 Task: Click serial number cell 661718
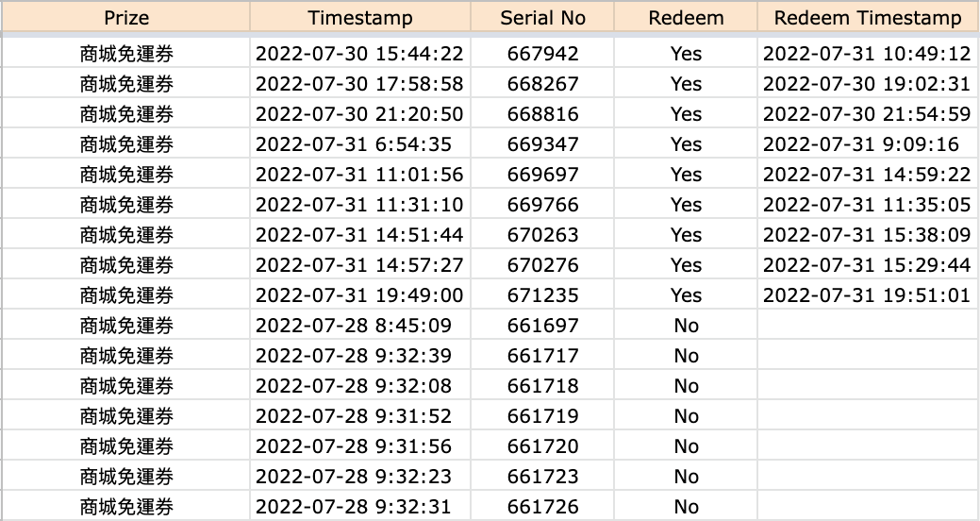(x=542, y=386)
